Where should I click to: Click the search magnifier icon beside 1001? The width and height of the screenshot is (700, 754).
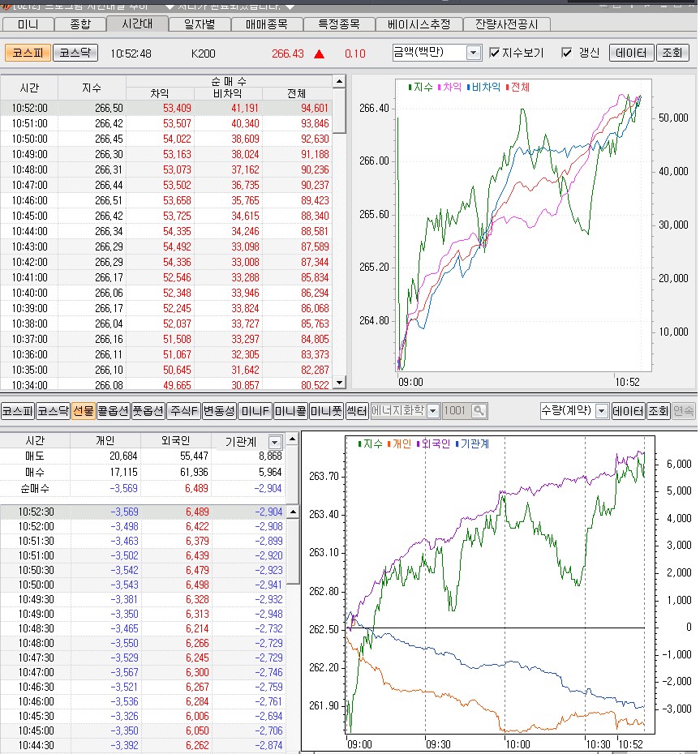click(x=479, y=411)
